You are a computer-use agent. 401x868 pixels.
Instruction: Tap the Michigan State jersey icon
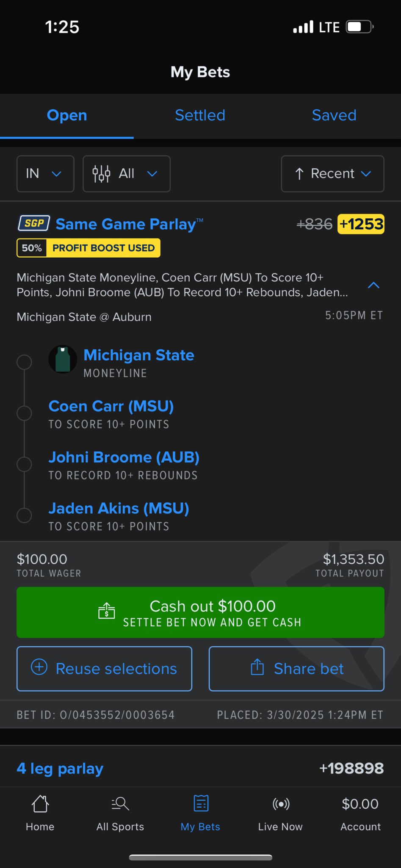[x=63, y=359]
